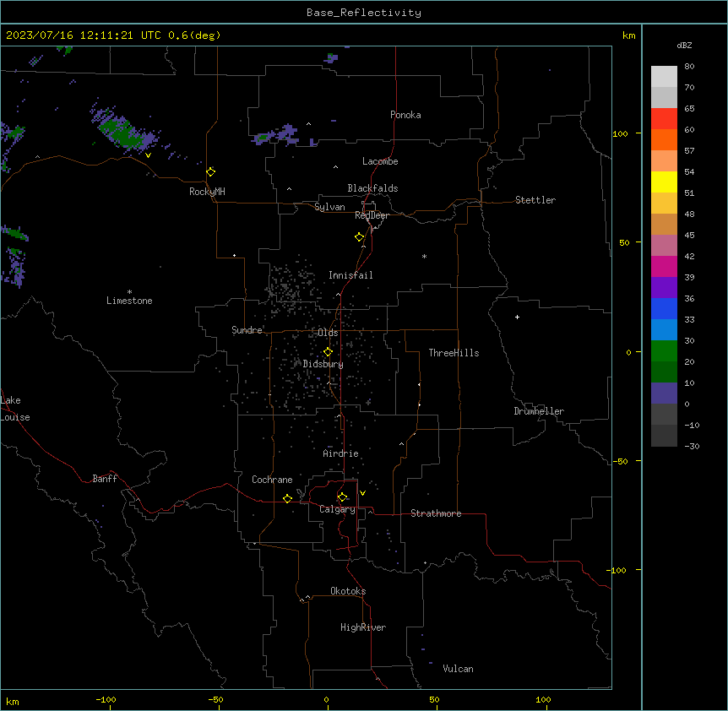
Task: Click the yellow marker near RockyMH
Action: pyautogui.click(x=211, y=171)
